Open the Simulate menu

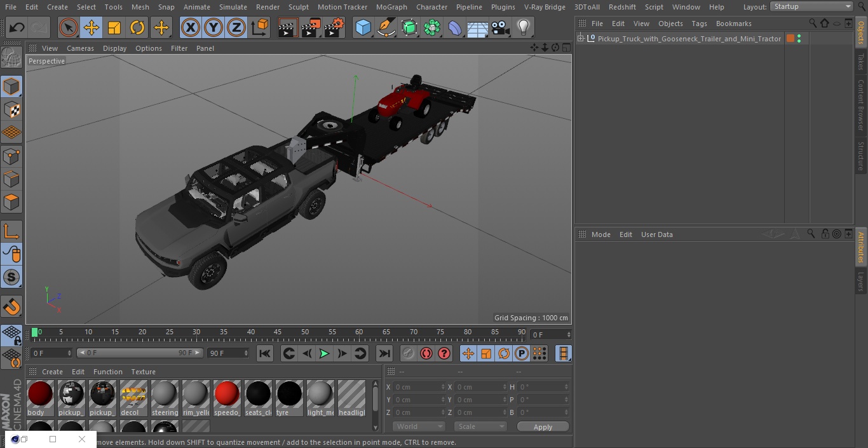(x=233, y=6)
